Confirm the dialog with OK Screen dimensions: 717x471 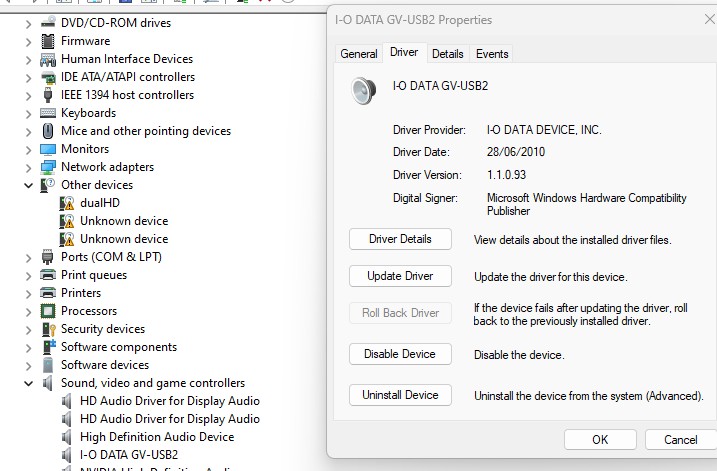click(600, 439)
